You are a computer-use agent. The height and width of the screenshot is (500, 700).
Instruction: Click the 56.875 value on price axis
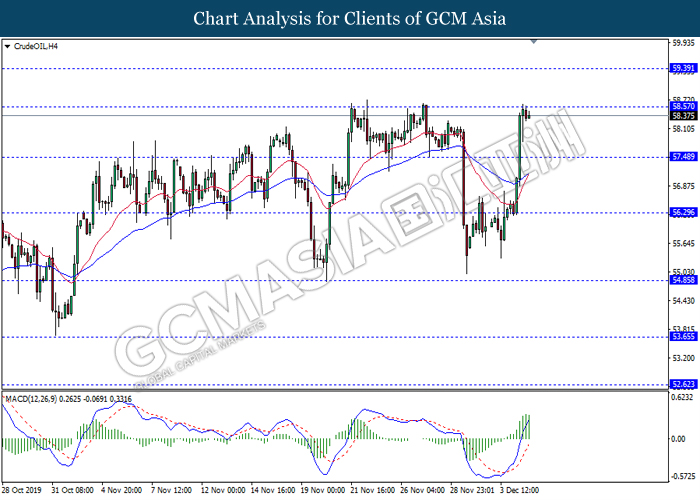pos(683,186)
